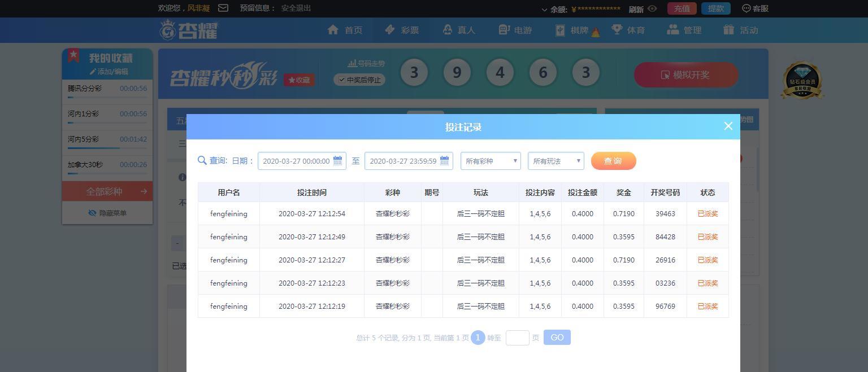Click the 我的收藏 star bookmark icon
The height and width of the screenshot is (372, 868).
tap(73, 55)
